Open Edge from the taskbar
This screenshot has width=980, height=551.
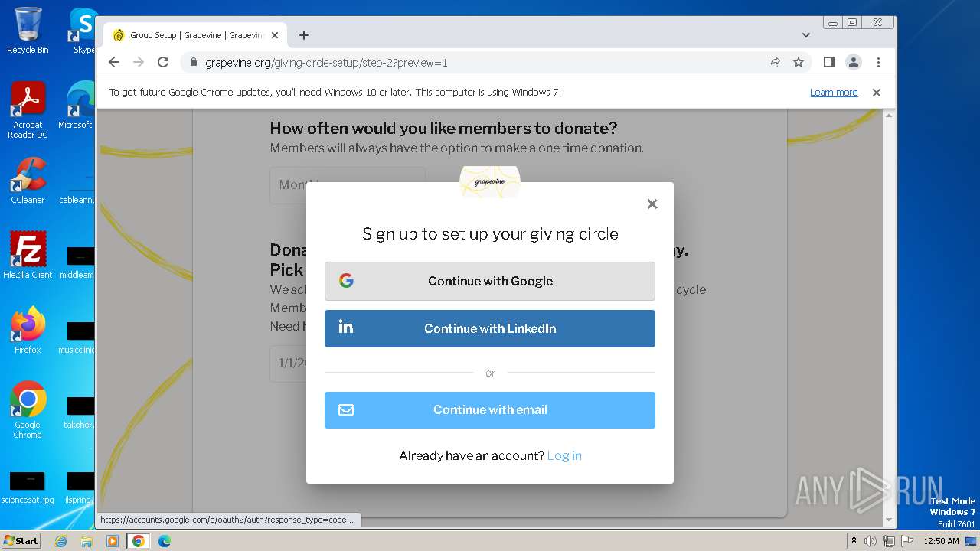[165, 541]
